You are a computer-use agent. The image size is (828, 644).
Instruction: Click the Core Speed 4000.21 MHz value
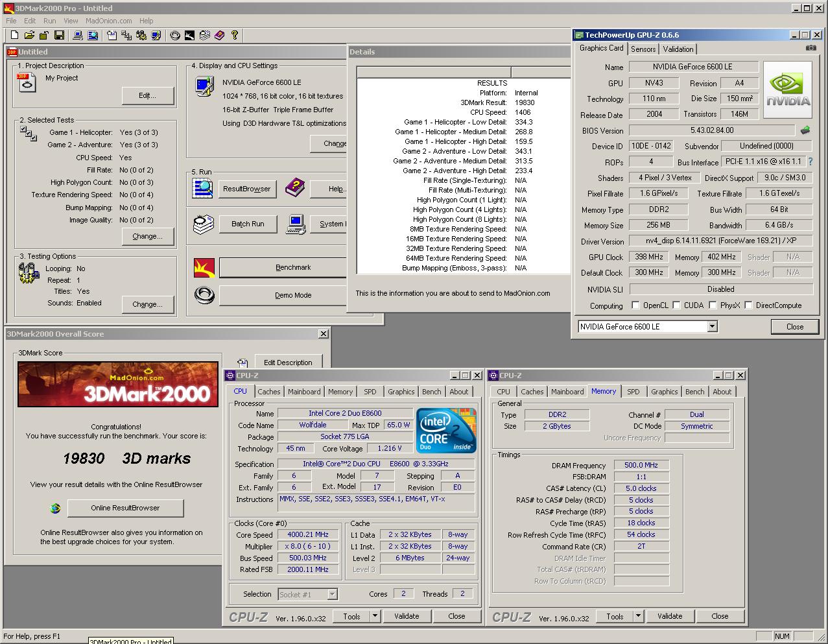tap(308, 534)
